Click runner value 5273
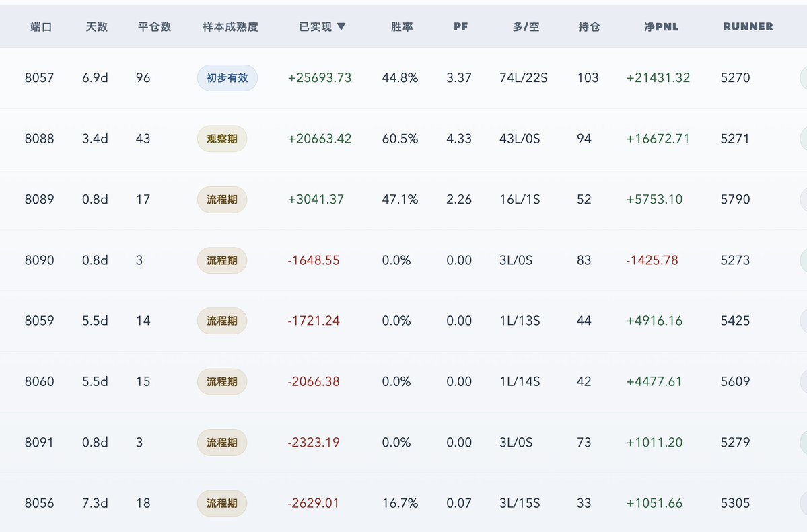 click(735, 260)
